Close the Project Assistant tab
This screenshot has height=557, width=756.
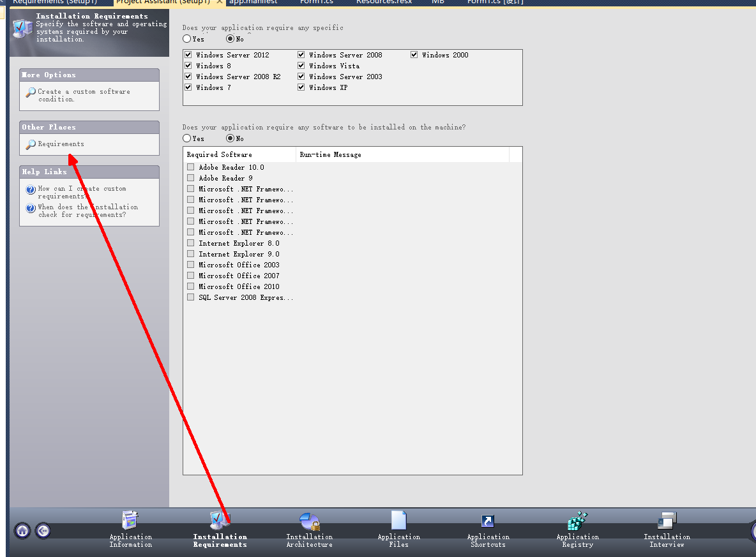(x=220, y=2)
